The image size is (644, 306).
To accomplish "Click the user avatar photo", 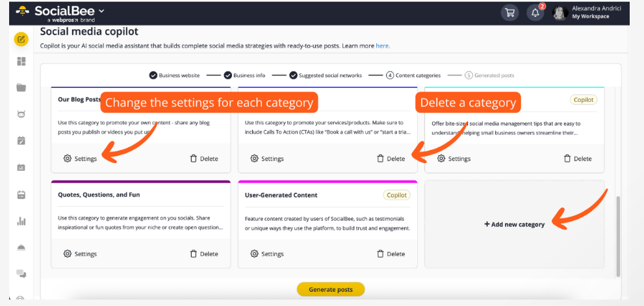I will coord(560,13).
